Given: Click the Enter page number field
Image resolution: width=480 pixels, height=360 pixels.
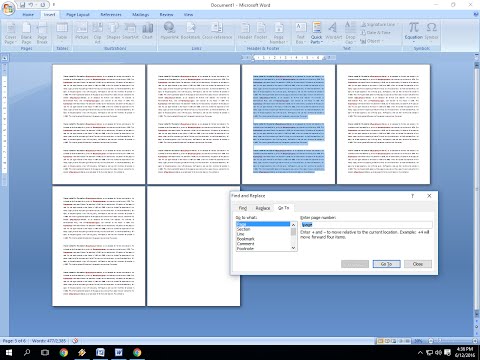Looking at the screenshot, I should [366, 225].
